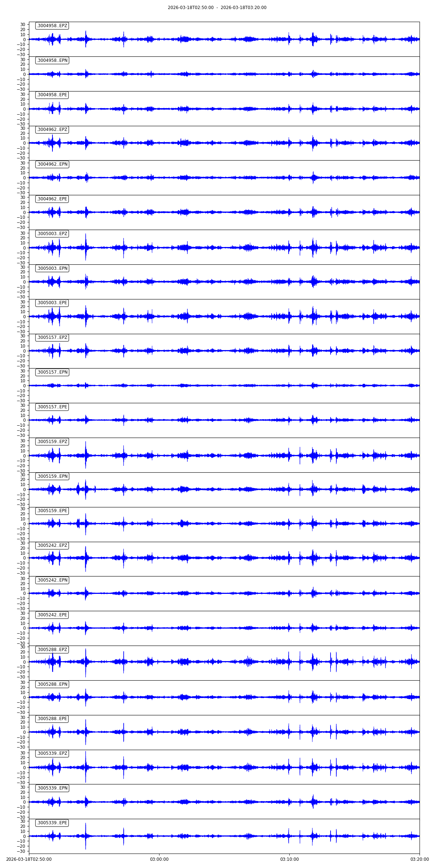Click the .3004958..EPE channel label
Image resolution: width=434 pixels, height=868 pixels.
(52, 95)
